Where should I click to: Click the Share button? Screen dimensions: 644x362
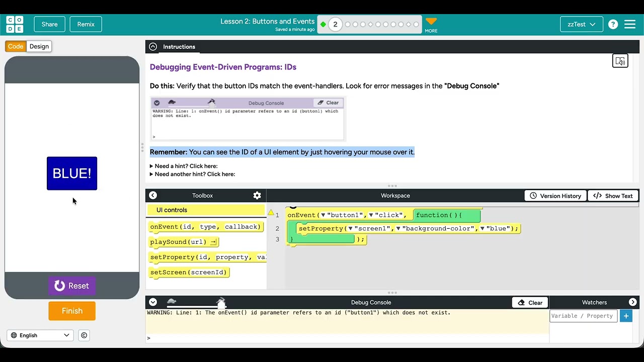49,24
